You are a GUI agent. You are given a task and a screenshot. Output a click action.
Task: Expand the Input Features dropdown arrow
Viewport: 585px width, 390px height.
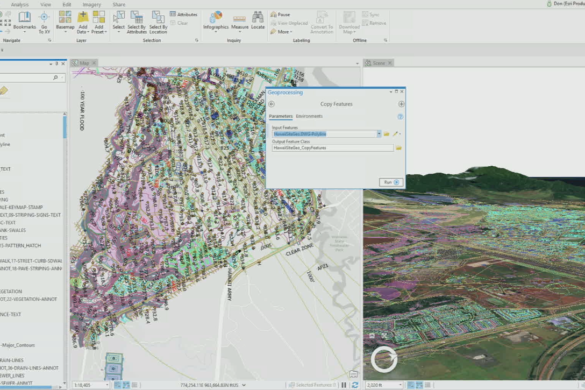379,134
